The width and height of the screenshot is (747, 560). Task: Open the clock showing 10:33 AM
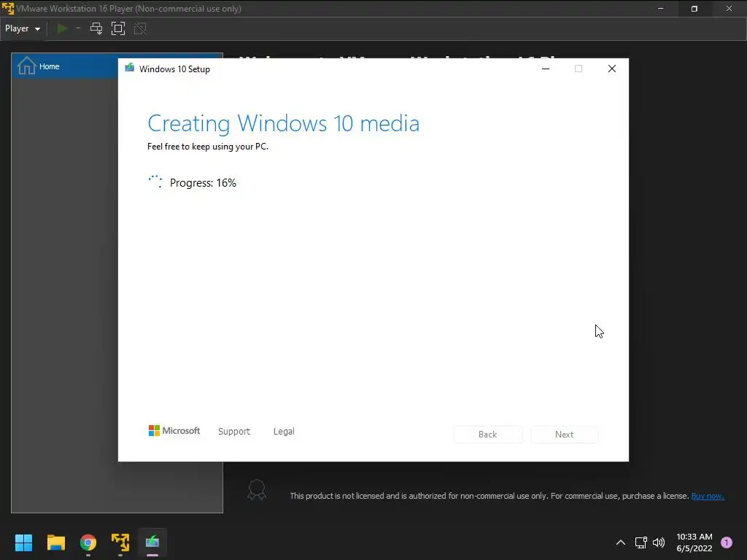click(x=694, y=542)
